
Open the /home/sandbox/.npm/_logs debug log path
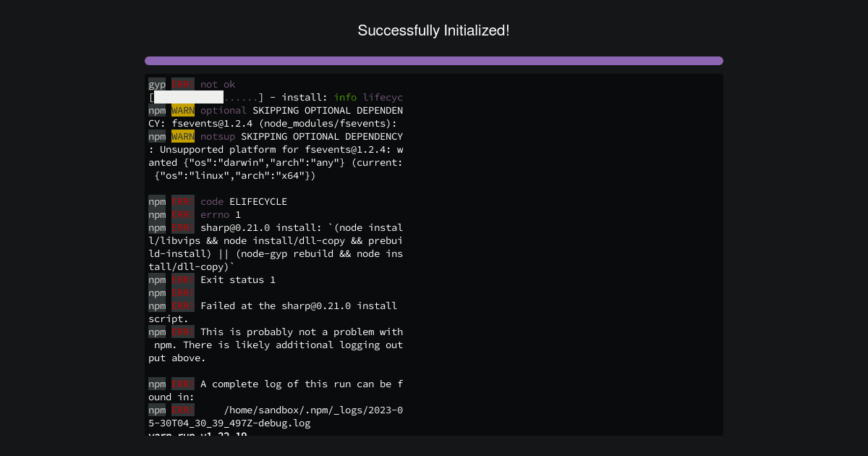pyautogui.click(x=313, y=410)
